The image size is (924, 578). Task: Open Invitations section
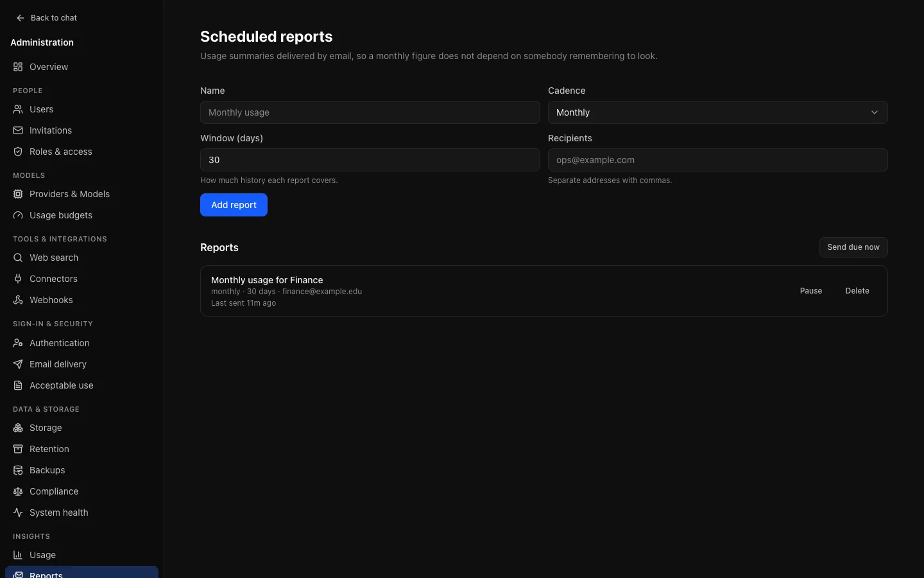[x=81, y=130]
